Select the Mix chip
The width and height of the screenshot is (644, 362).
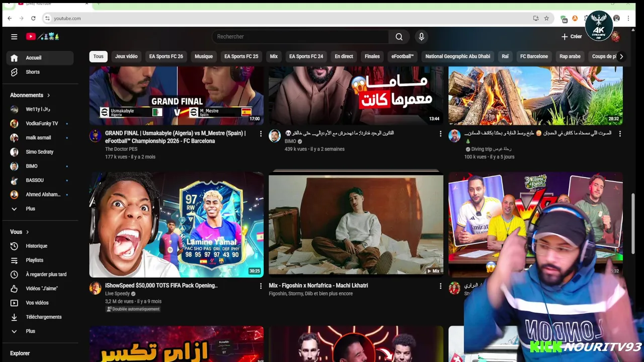click(x=274, y=56)
